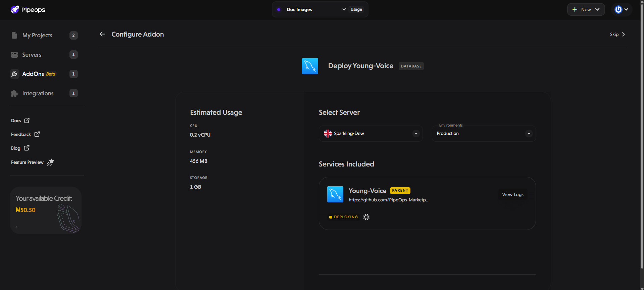Click the Servers count badge
Image resolution: width=644 pixels, height=290 pixels.
click(x=73, y=55)
